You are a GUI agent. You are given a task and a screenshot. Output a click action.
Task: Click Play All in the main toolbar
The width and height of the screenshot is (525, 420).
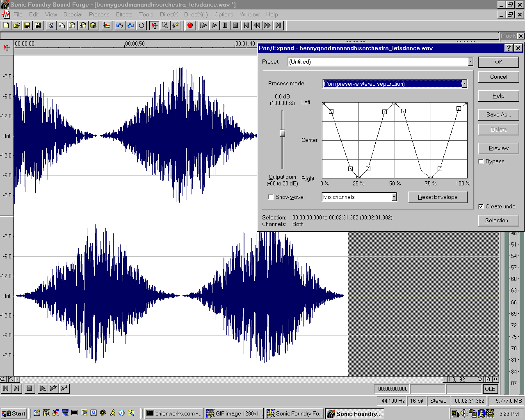tap(203, 25)
